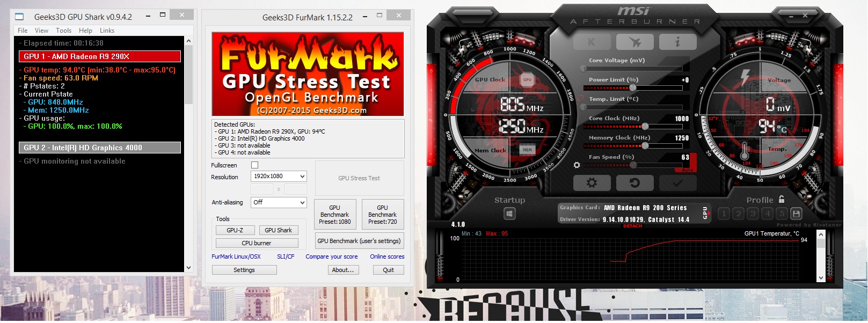Adjust the Power Limit slider handle
This screenshot has height=323, width=868.
point(633,87)
